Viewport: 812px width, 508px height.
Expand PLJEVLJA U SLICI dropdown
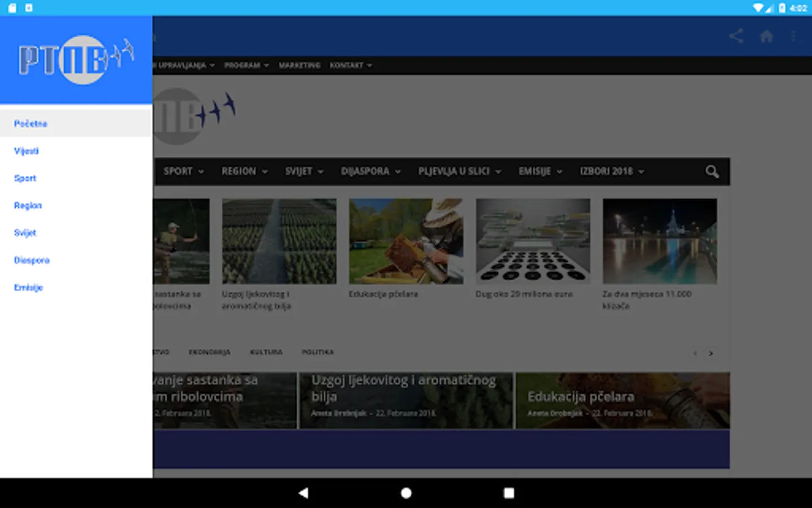click(x=459, y=171)
